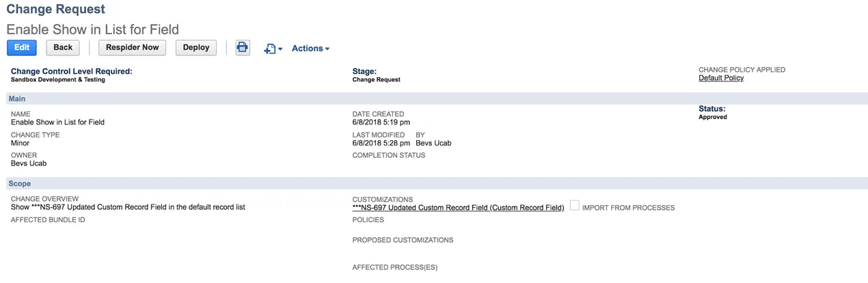The image size is (868, 283).
Task: Enable Import From Processes checkbox
Action: [574, 206]
